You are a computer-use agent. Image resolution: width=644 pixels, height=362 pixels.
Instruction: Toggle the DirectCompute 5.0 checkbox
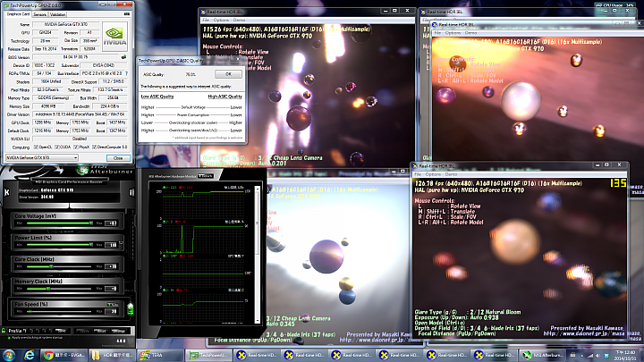tap(95, 147)
